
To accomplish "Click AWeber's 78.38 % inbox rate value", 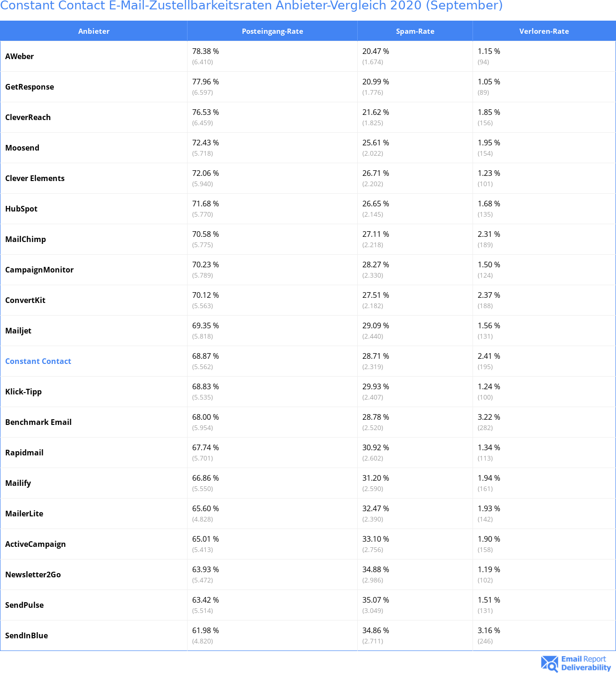I will pyautogui.click(x=205, y=51).
